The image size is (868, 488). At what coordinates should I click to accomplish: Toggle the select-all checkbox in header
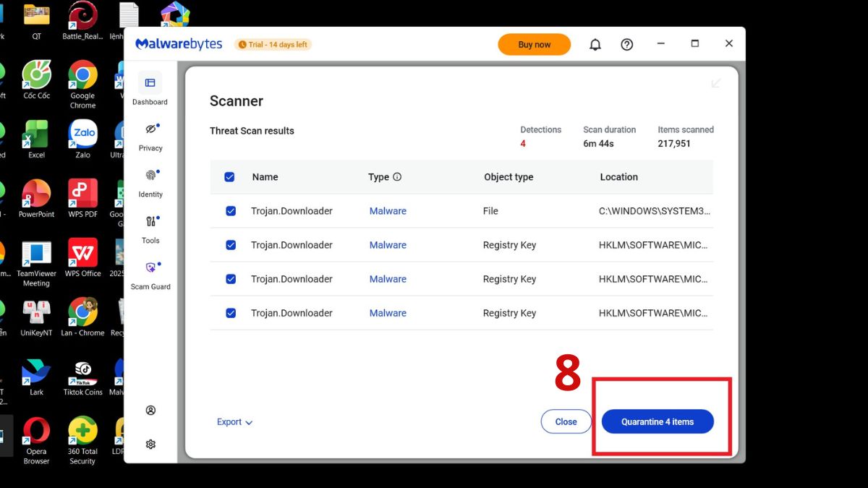click(229, 177)
